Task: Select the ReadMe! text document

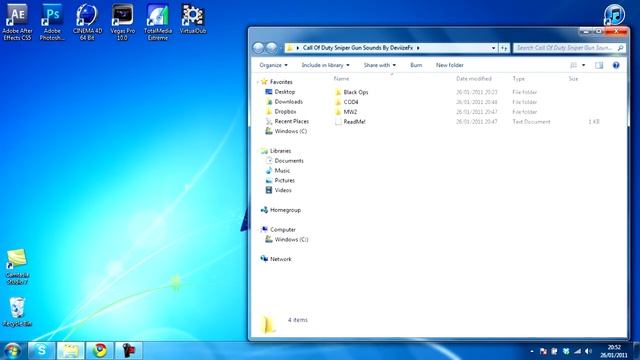Action: (350, 122)
